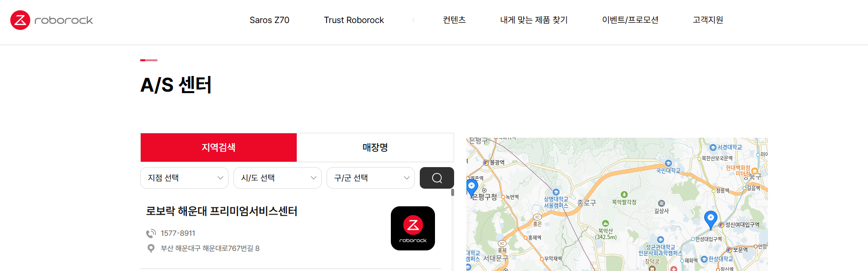Viewport: 868px width, 271px height.
Task: Select the blue map marker near 은평구청
Action: pyautogui.click(x=472, y=188)
